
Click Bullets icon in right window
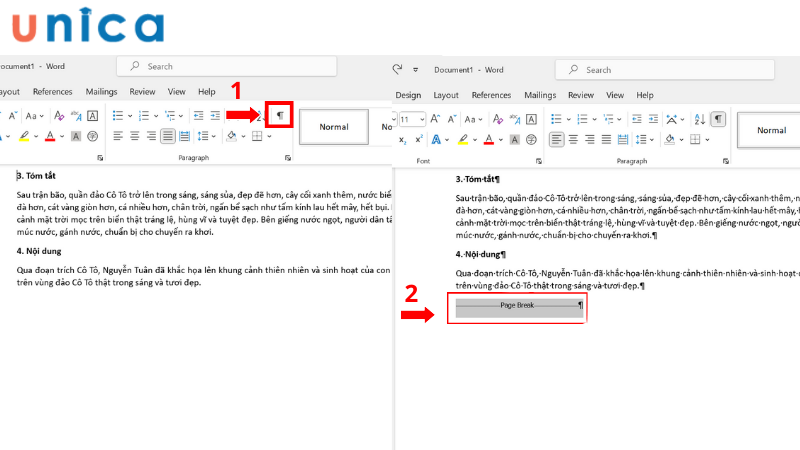(556, 119)
